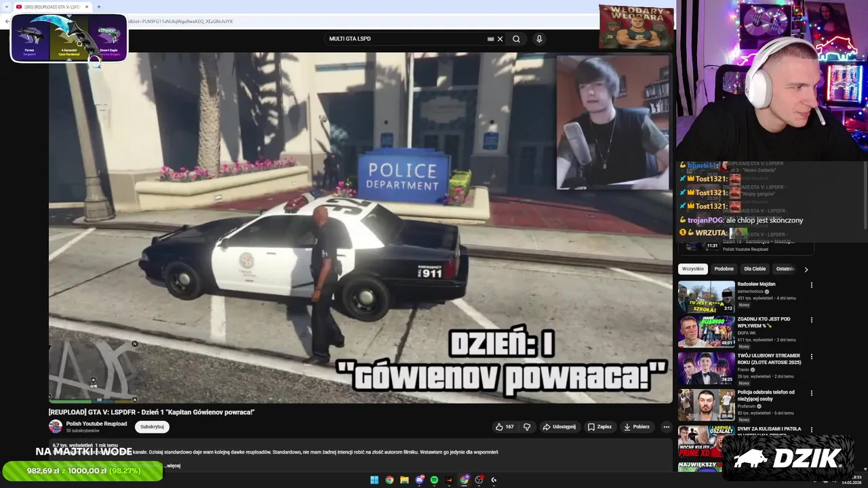Click the Zapisz save button

pos(599,427)
